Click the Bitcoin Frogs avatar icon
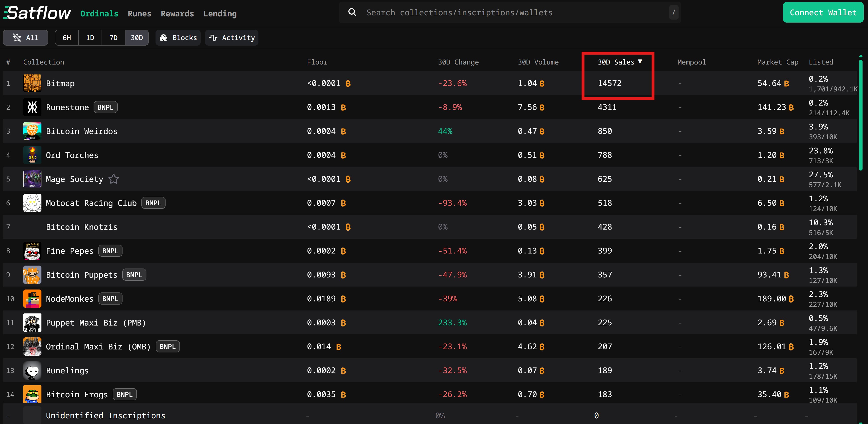This screenshot has width=868, height=424. pos(32,394)
